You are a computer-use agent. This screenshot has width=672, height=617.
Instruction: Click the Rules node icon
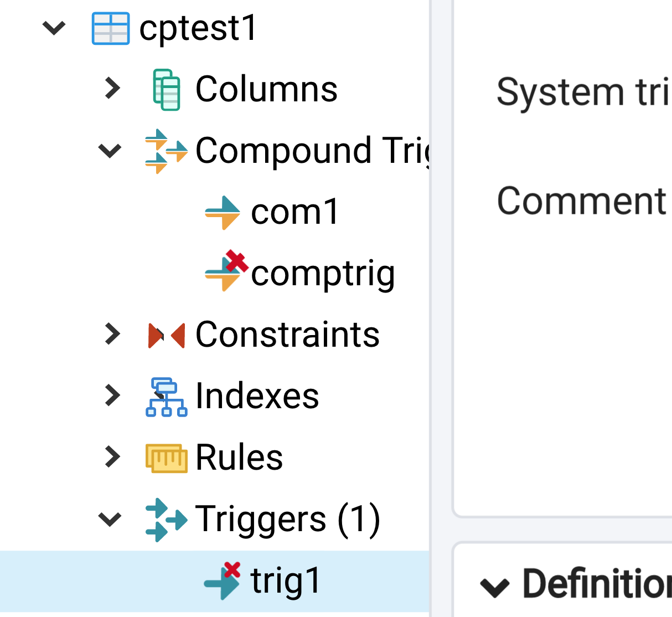[x=166, y=458]
